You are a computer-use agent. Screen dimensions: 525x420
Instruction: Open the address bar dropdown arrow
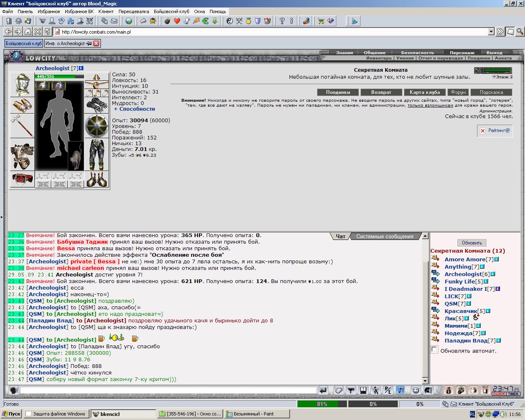pos(491,32)
